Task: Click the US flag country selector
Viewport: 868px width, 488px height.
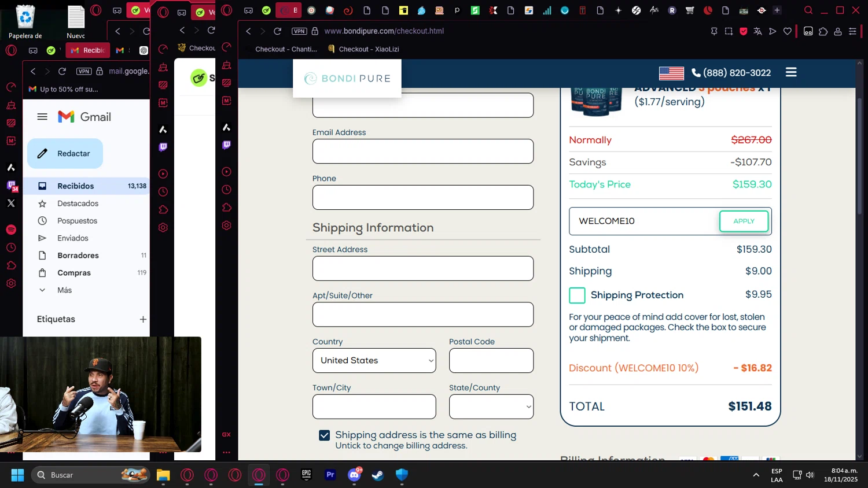Action: pyautogui.click(x=671, y=73)
